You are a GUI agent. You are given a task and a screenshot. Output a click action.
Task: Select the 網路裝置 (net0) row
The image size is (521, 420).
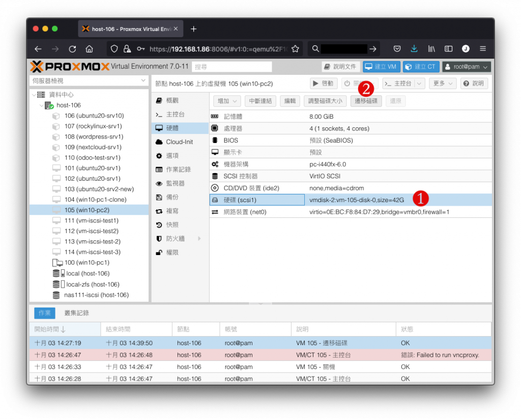coord(351,212)
